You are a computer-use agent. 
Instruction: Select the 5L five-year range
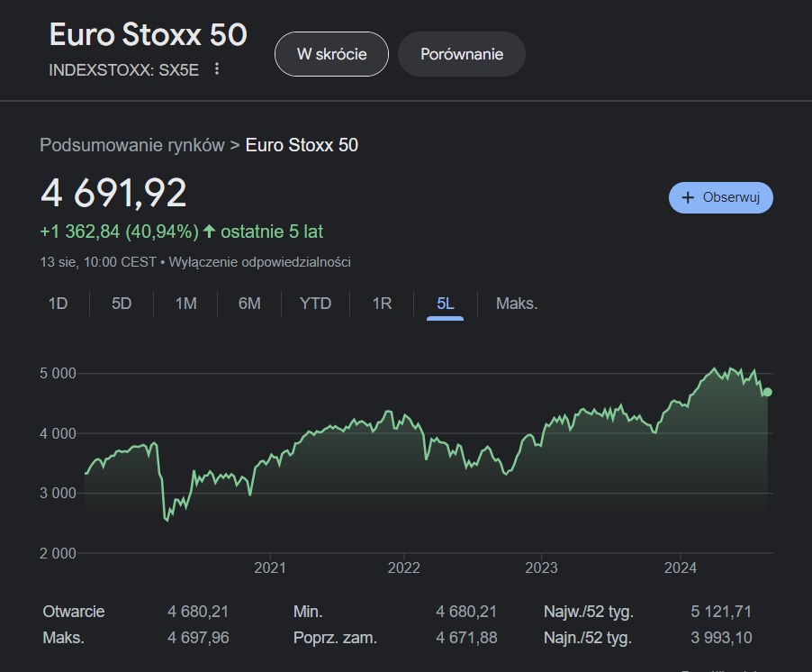coord(446,303)
